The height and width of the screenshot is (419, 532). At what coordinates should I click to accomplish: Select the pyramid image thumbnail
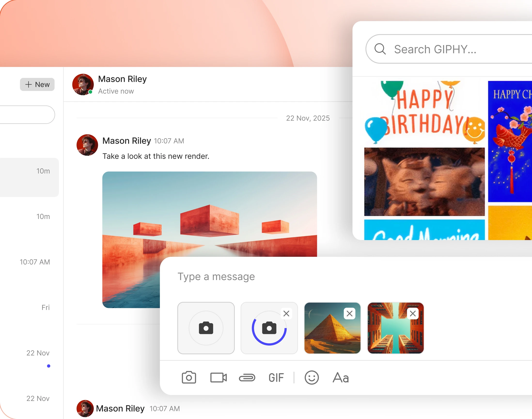point(332,328)
